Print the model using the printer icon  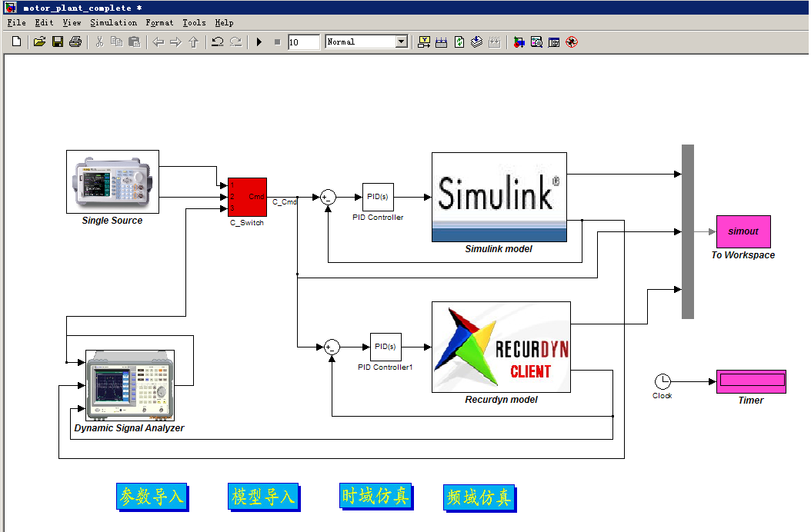(75, 42)
